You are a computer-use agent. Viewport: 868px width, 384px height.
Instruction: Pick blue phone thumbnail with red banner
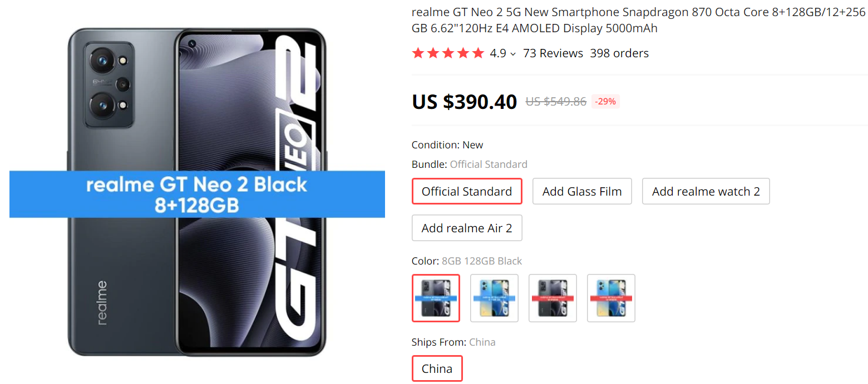pos(611,298)
